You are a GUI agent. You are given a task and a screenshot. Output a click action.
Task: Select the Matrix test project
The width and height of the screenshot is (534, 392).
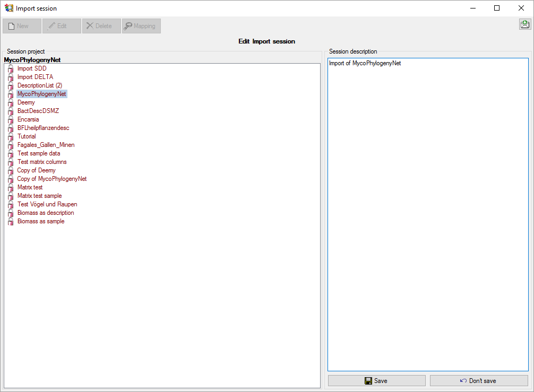point(30,187)
